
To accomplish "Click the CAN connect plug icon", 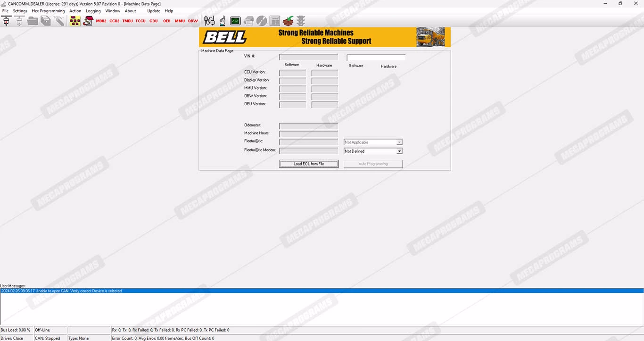I will coord(6,21).
